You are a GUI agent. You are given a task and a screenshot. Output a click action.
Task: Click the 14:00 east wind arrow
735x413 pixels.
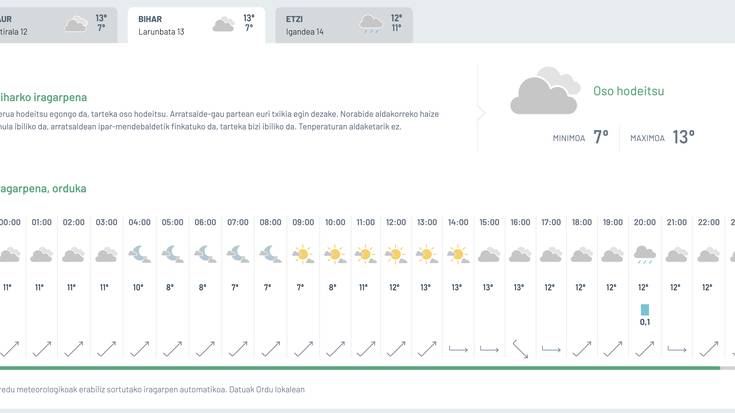point(458,349)
